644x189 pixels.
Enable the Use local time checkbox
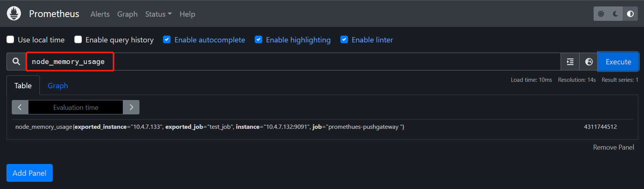point(11,40)
